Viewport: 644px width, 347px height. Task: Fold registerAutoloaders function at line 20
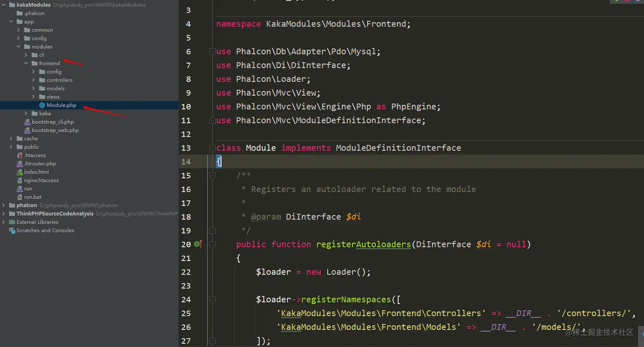coord(212,244)
